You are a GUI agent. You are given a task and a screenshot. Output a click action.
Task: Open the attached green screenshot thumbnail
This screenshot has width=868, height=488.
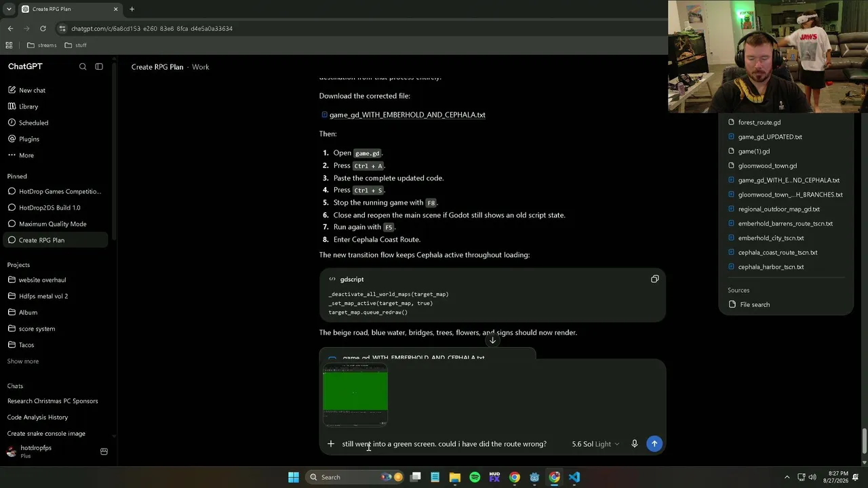355,394
